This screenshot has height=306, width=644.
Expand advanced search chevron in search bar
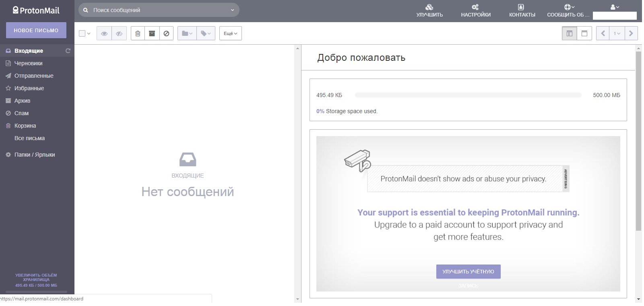(232, 10)
